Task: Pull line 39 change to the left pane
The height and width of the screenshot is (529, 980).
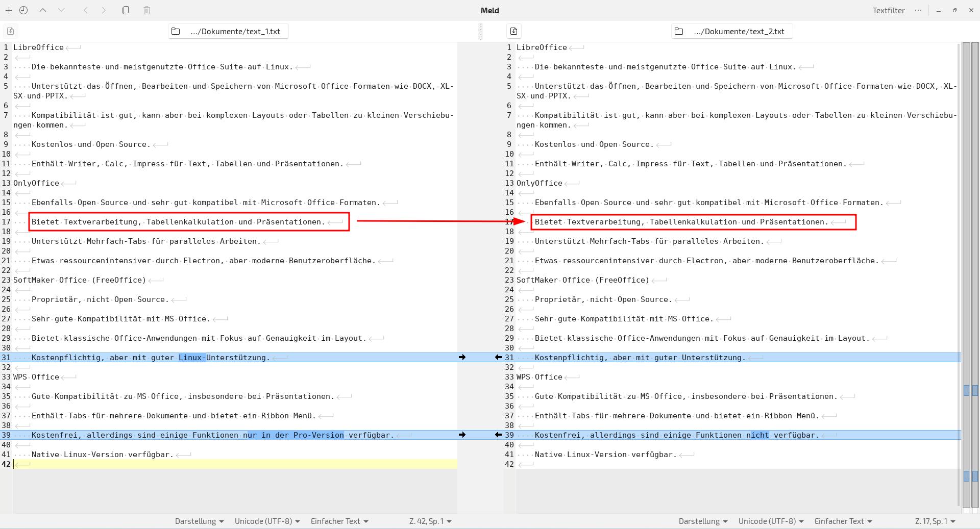Action: [x=498, y=435]
